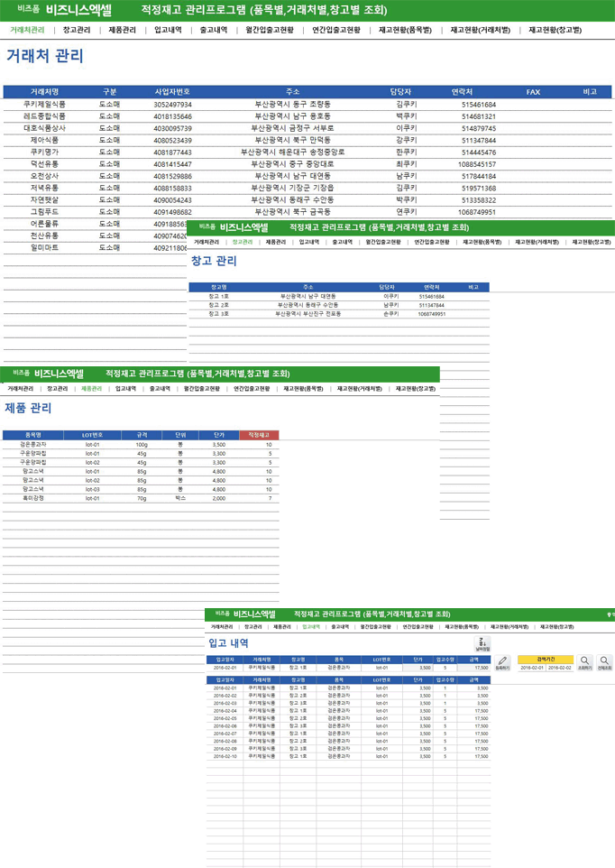Open 창고관리 tab in 거래처 관리 window
The width and height of the screenshot is (615, 868).
(77, 30)
